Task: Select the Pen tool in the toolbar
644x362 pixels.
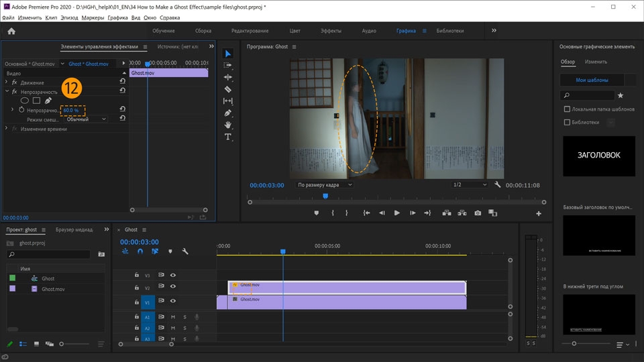Action: click(x=228, y=113)
